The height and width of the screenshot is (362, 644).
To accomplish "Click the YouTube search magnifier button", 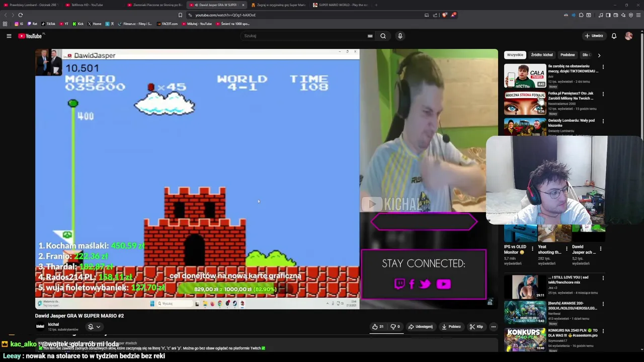I will [x=383, y=36].
